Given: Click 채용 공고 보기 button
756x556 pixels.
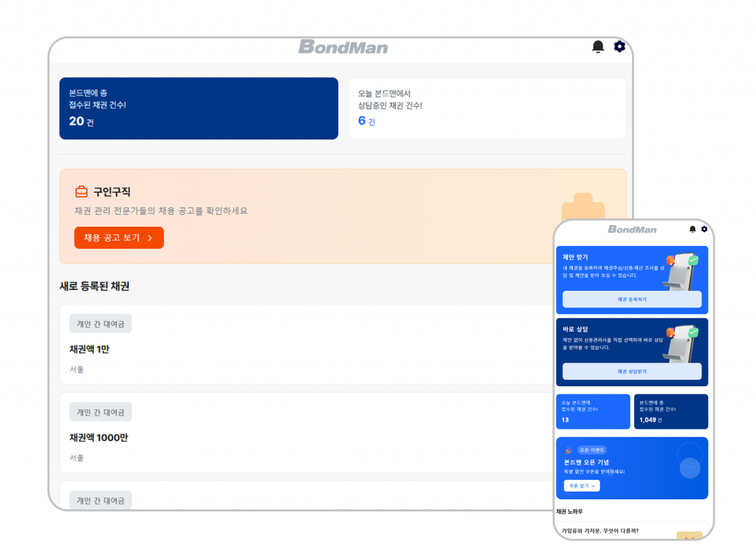Looking at the screenshot, I should [x=119, y=238].
